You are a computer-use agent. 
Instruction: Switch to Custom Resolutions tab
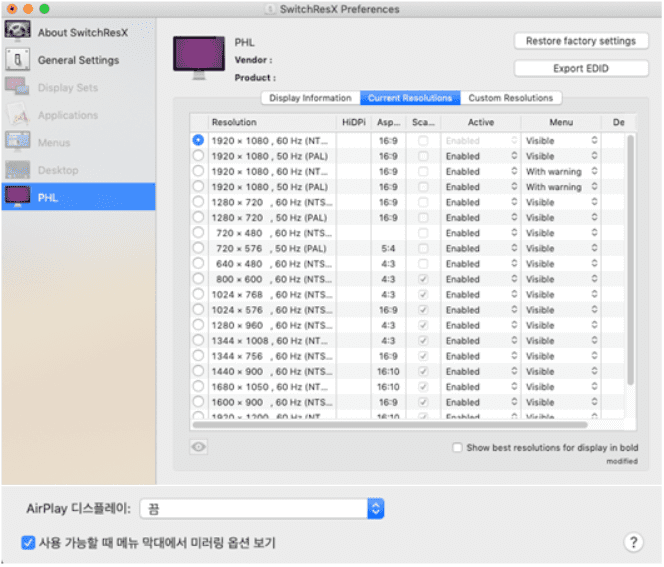[511, 98]
